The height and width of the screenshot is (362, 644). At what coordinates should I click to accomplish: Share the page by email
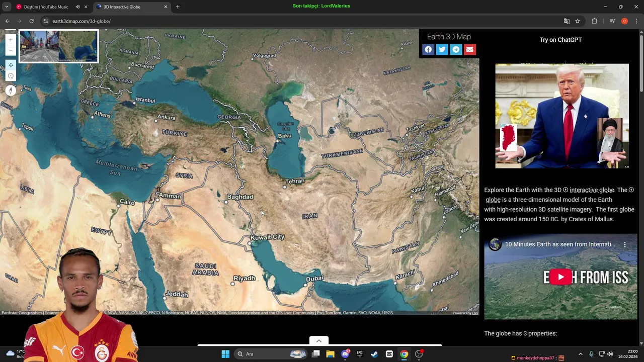coord(469,49)
